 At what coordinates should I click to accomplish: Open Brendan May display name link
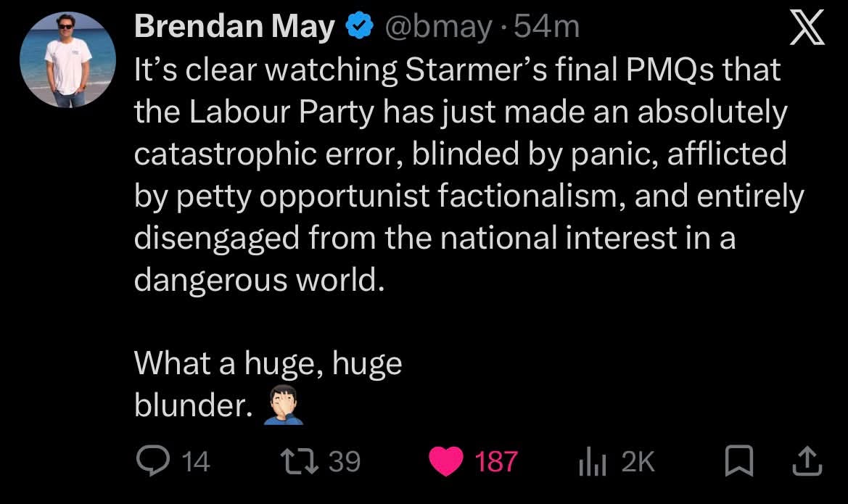coord(234,27)
